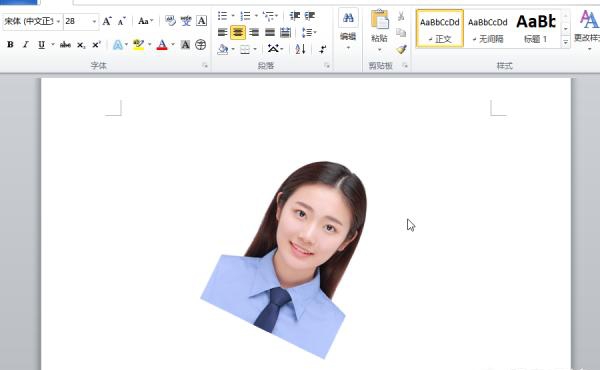This screenshot has width=600, height=370.
Task: Toggle Character Shading
Action: (x=185, y=45)
